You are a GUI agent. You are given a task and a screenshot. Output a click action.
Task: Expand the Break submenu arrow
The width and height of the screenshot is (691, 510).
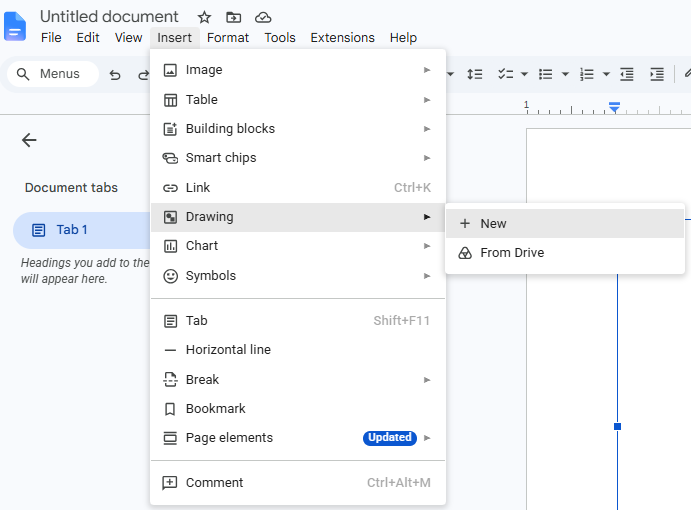coord(427,380)
